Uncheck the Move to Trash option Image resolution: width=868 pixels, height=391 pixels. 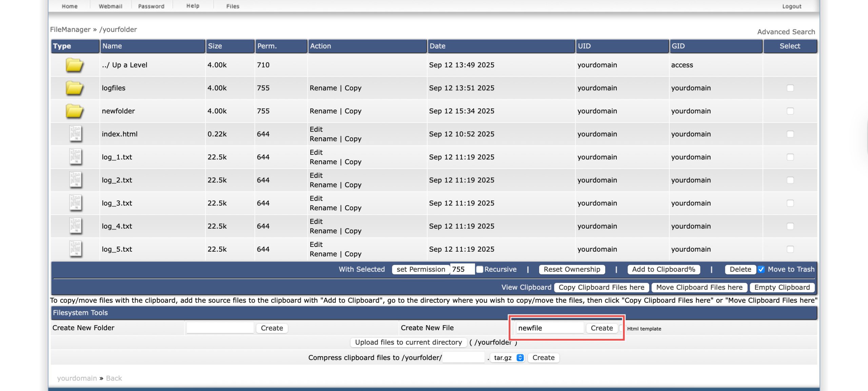pos(761,269)
